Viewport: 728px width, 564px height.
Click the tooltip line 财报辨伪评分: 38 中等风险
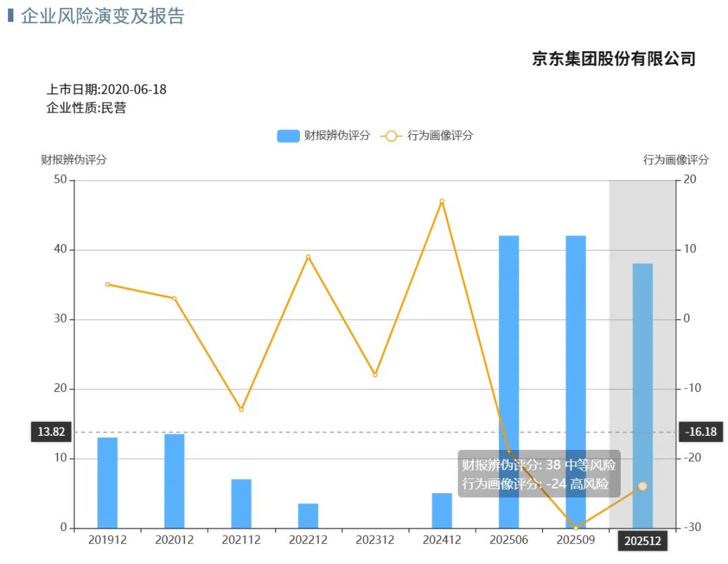[x=539, y=465]
